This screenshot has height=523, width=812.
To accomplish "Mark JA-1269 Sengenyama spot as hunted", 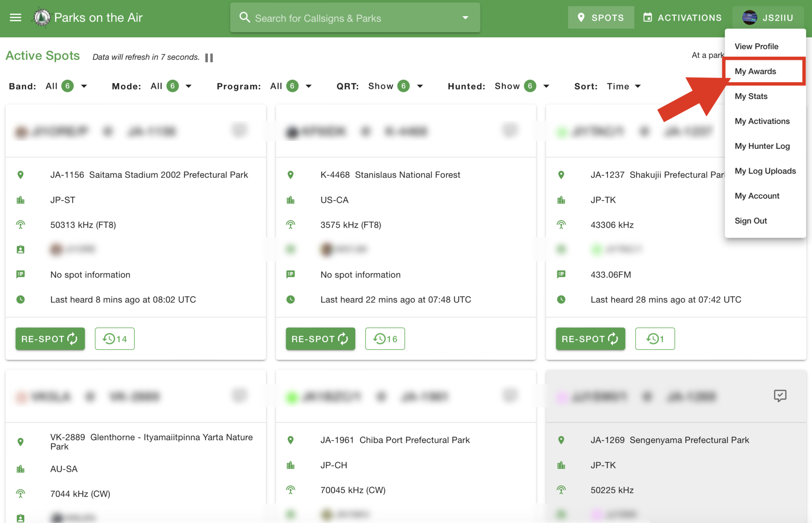I will pos(779,396).
